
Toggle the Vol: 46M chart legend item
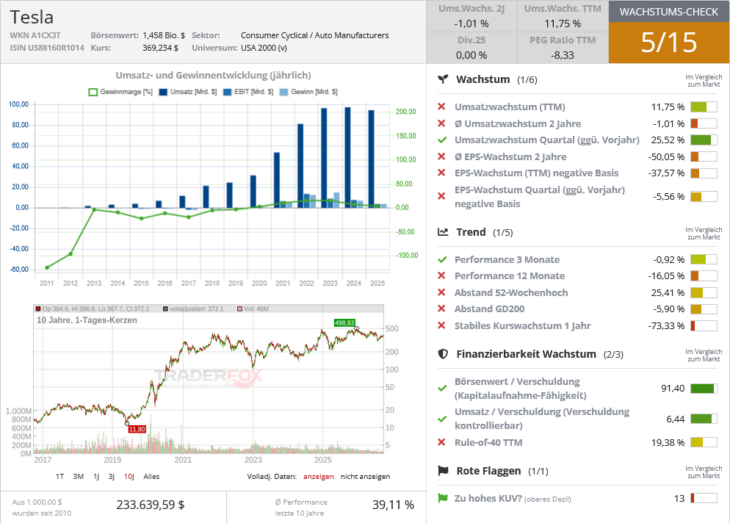(253, 309)
